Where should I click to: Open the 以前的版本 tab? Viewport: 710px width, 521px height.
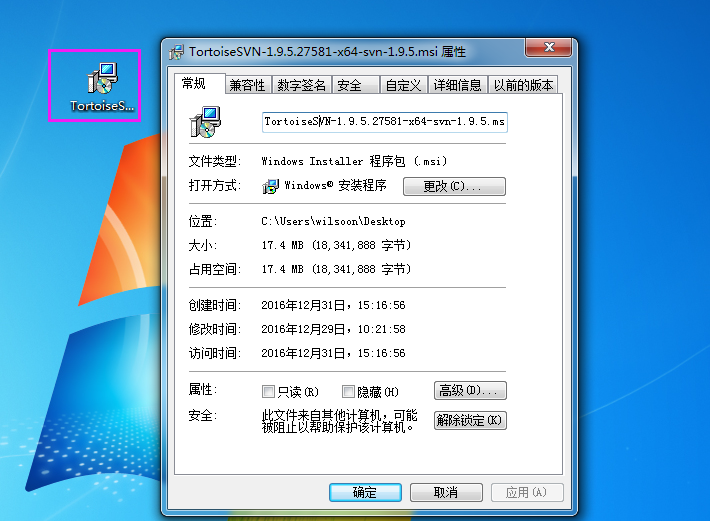523,85
